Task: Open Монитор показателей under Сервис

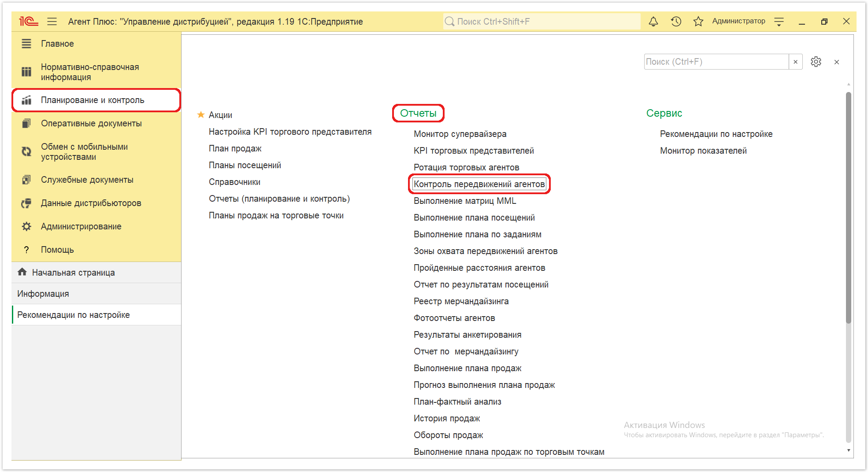Action: tap(703, 151)
